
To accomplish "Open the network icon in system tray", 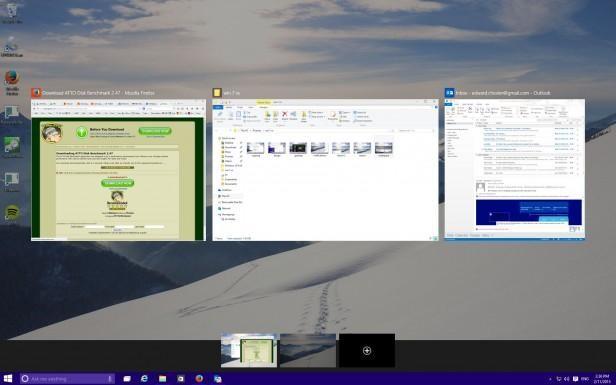I will tap(559, 379).
